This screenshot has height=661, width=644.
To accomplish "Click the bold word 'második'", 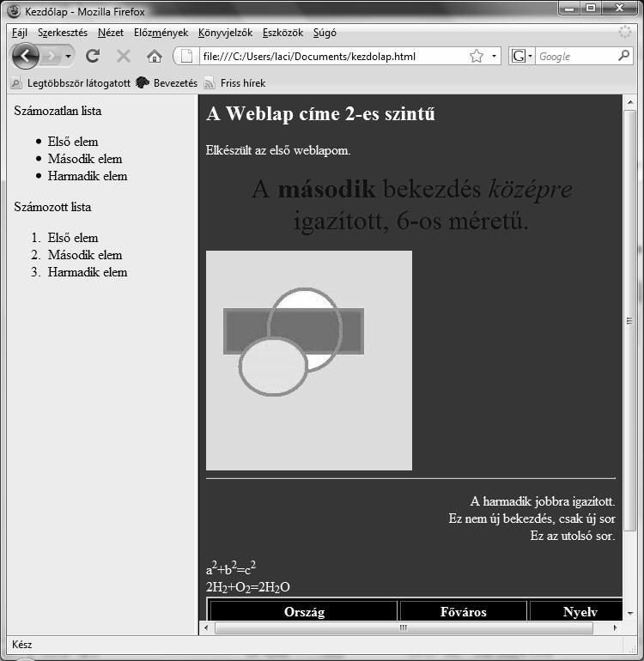I will click(327, 189).
